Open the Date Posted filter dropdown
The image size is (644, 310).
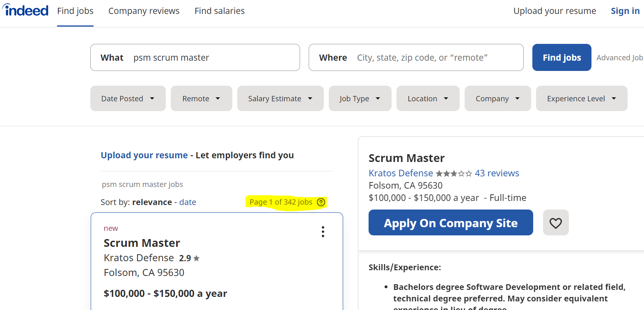[x=128, y=98]
